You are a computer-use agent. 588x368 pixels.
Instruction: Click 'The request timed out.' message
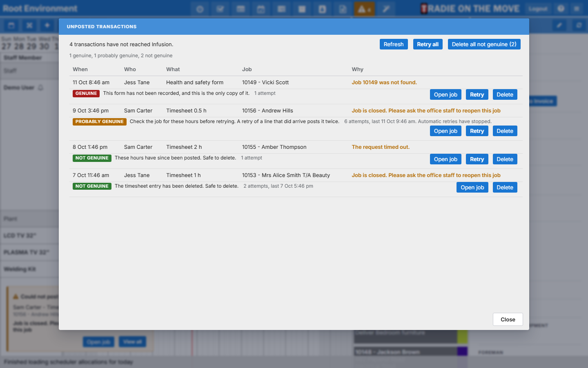click(x=381, y=147)
